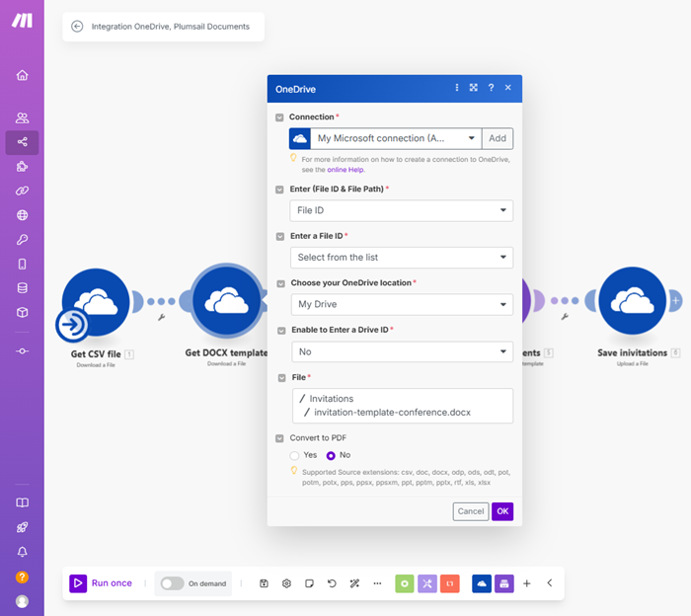Toggle the Connection field checkbox

coord(279,117)
